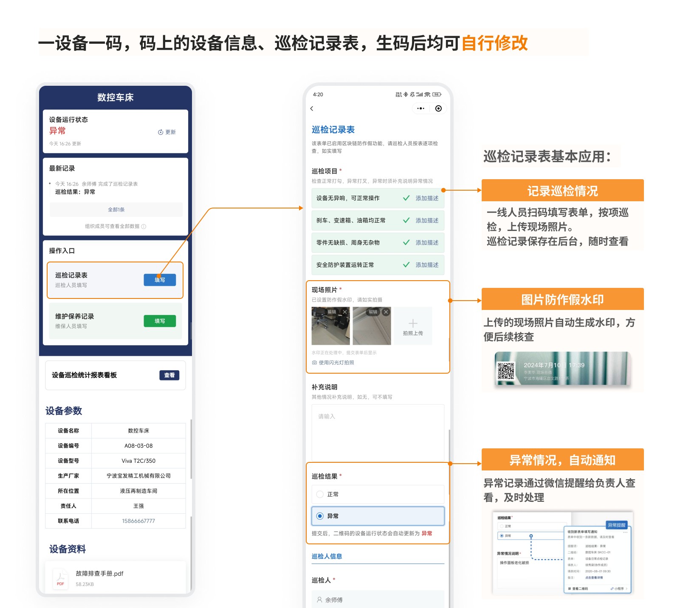700x608 pixels.
Task: Click the 设备资料 section heading
Action: click(x=68, y=549)
